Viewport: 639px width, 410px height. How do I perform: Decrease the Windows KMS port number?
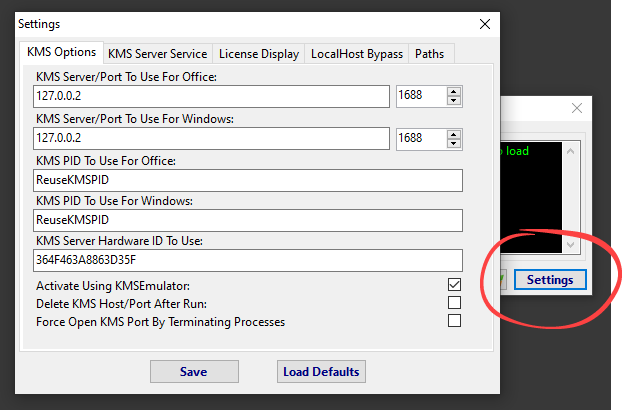coord(454,143)
